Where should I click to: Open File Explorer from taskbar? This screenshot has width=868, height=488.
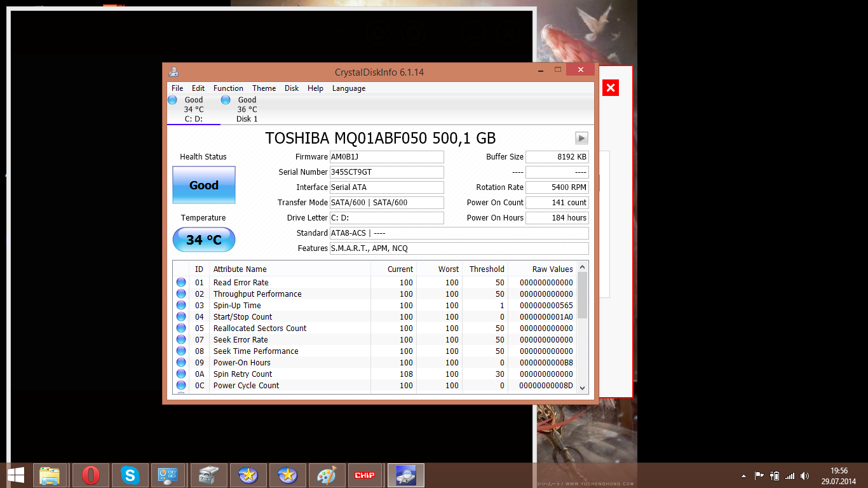(50, 475)
